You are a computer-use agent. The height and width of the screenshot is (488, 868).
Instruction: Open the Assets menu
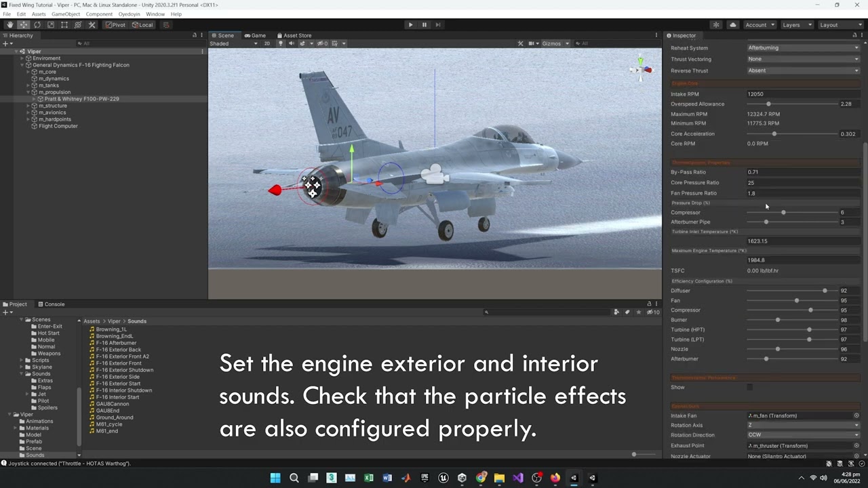tap(39, 14)
